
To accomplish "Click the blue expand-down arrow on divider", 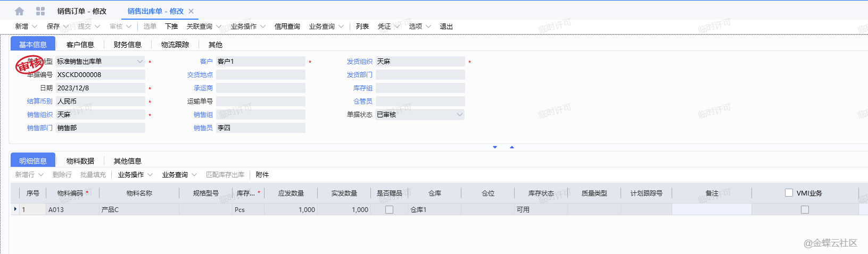I will [x=495, y=147].
